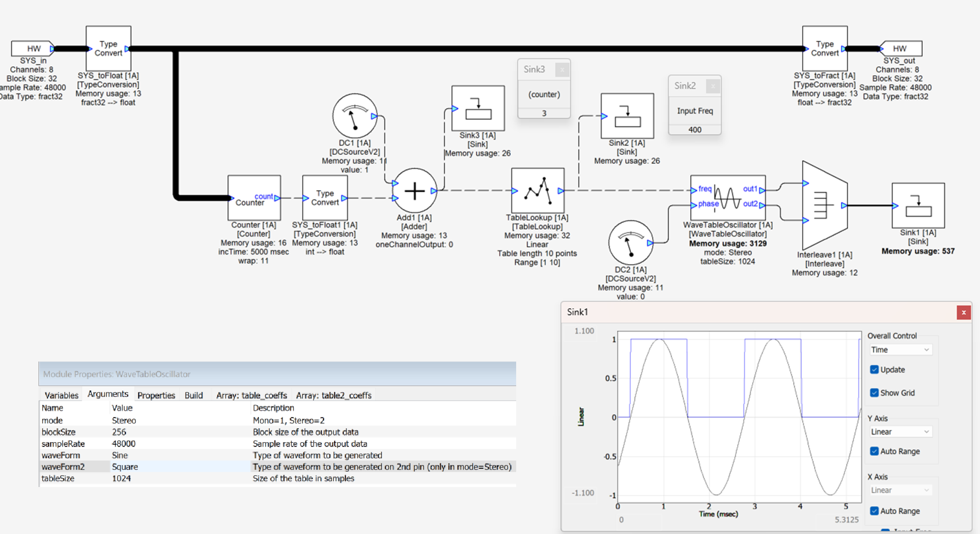Open the X Axis Linear dropdown

pyautogui.click(x=900, y=490)
